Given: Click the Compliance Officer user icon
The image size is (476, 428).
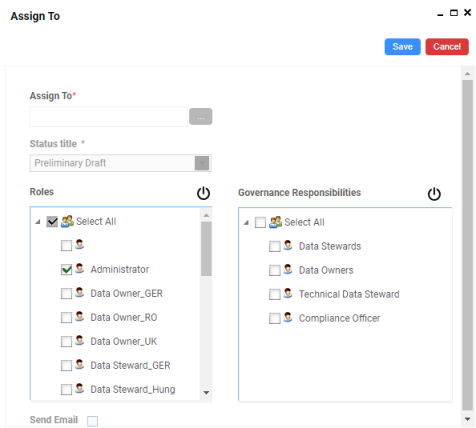Looking at the screenshot, I should click(x=288, y=317).
